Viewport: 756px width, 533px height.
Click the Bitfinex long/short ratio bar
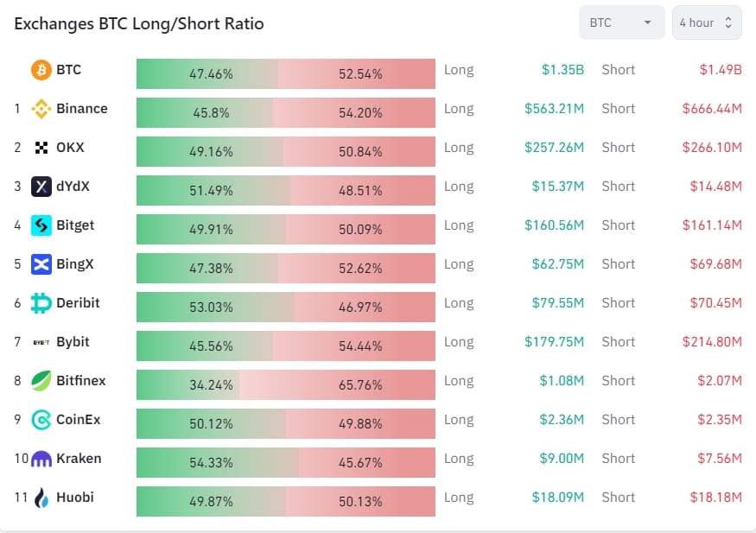tap(285, 384)
